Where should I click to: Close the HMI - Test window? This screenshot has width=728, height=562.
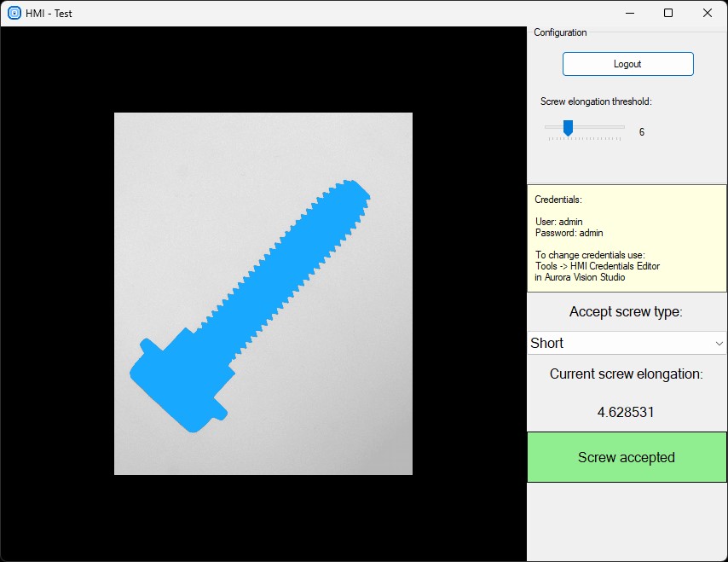point(708,13)
